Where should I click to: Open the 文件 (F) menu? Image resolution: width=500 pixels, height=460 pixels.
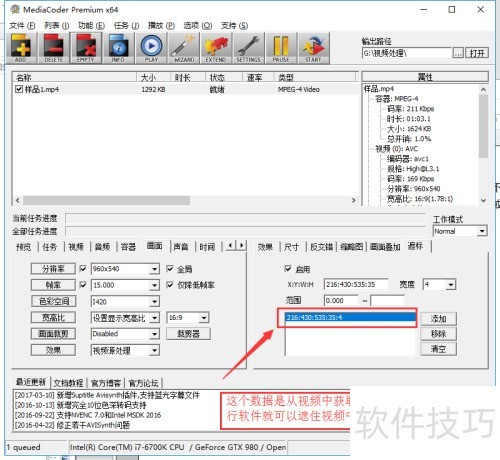click(x=22, y=25)
